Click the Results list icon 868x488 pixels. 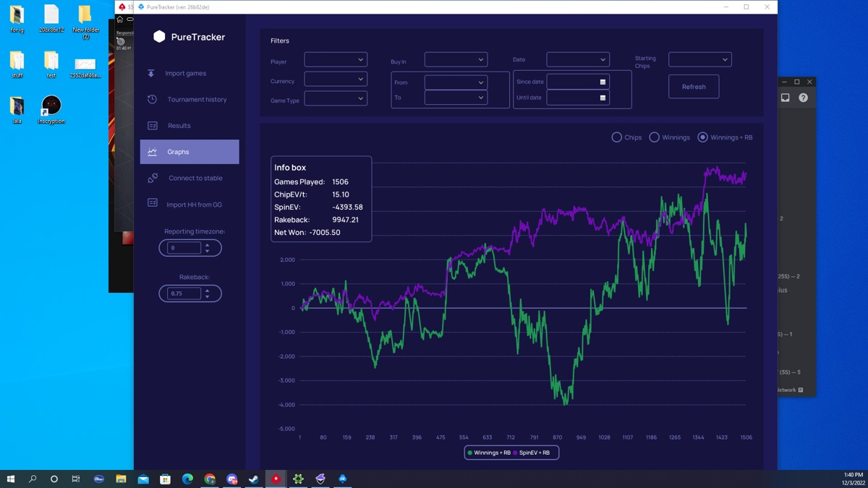click(153, 126)
